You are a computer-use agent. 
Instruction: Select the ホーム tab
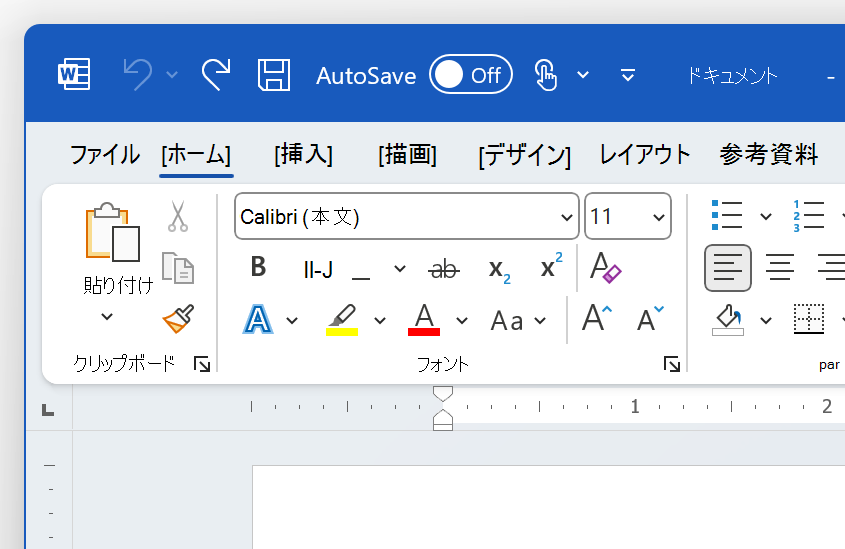click(x=196, y=155)
